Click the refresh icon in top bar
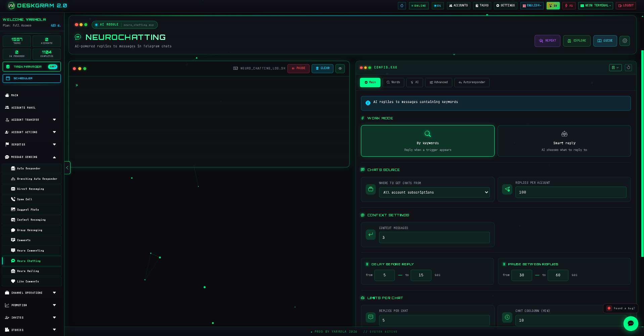This screenshot has width=644, height=336. (402, 6)
